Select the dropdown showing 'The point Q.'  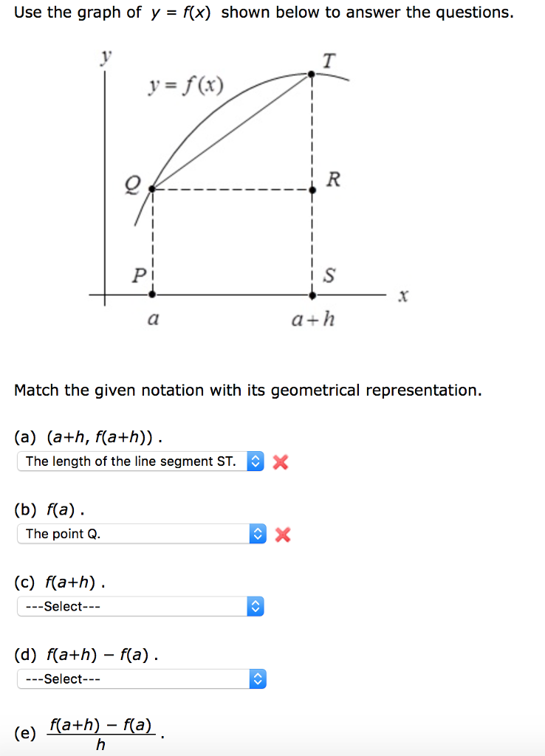pos(140,533)
